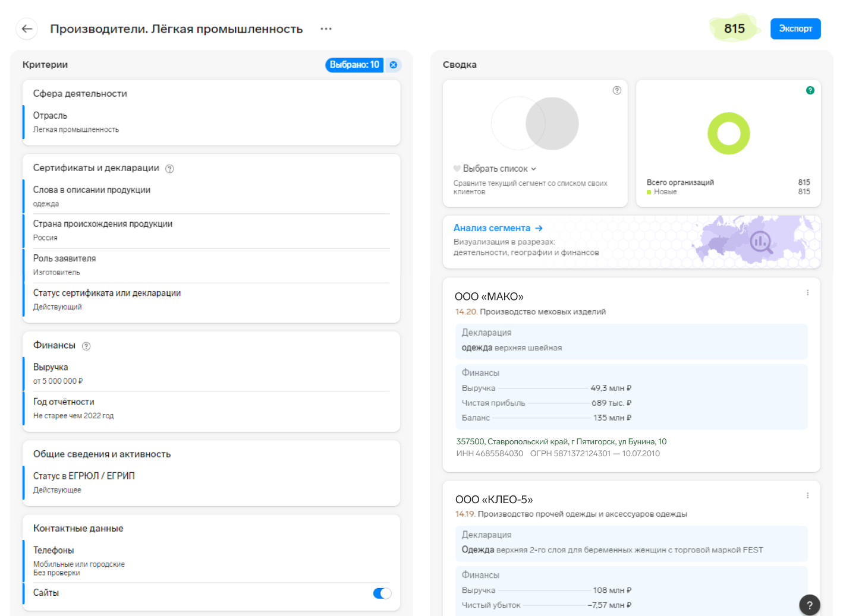
Task: Open the Анализ сегмента link
Action: pos(492,228)
